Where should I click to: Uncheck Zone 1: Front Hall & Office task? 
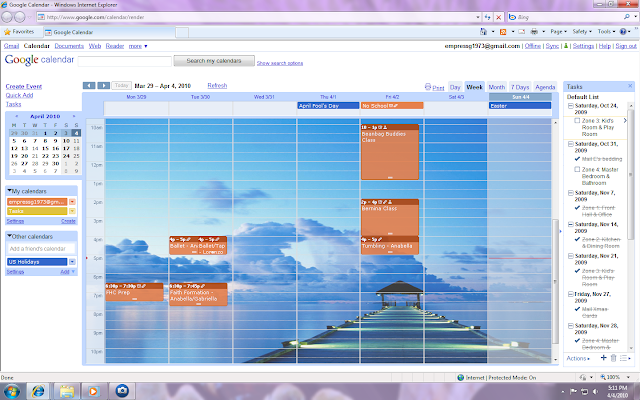tap(577, 208)
